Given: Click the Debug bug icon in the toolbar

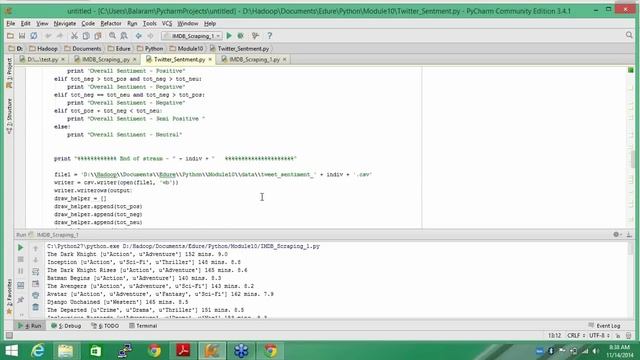Looking at the screenshot, I should pyautogui.click(x=241, y=36).
